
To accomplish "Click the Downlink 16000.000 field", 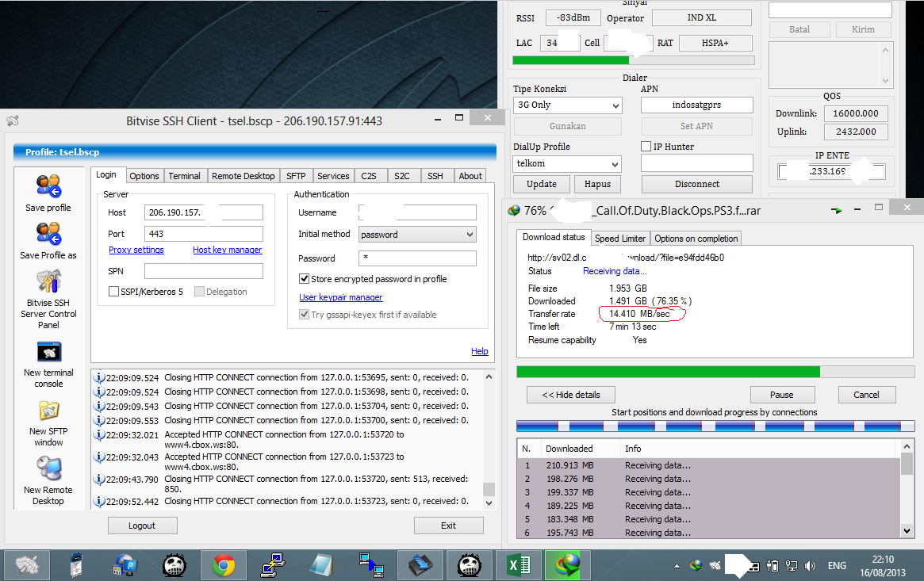I will [856, 113].
